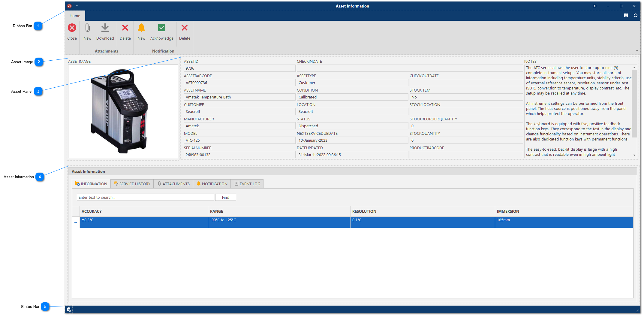Click the CONDITION field Calibrated
The height and width of the screenshot is (317, 644).
352,97
